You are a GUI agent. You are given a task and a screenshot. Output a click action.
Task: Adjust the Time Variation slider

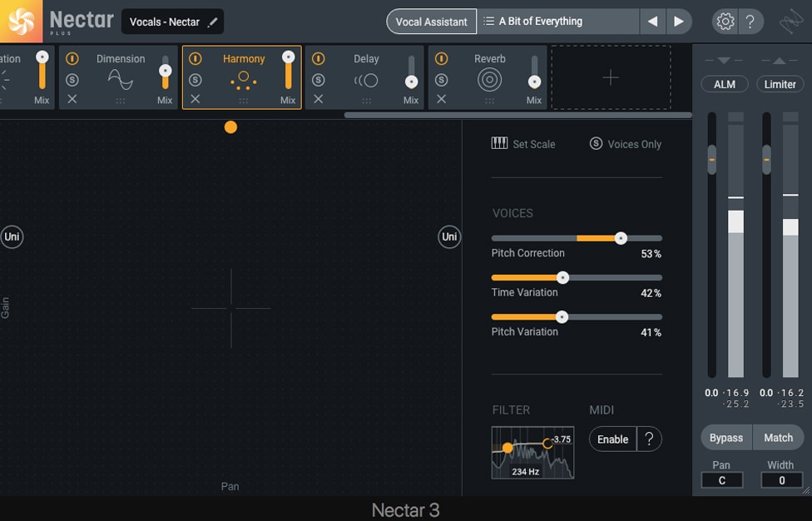[563, 278]
